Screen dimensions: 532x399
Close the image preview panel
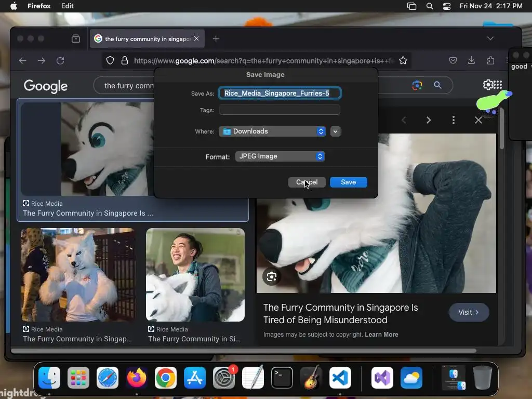pos(478,120)
